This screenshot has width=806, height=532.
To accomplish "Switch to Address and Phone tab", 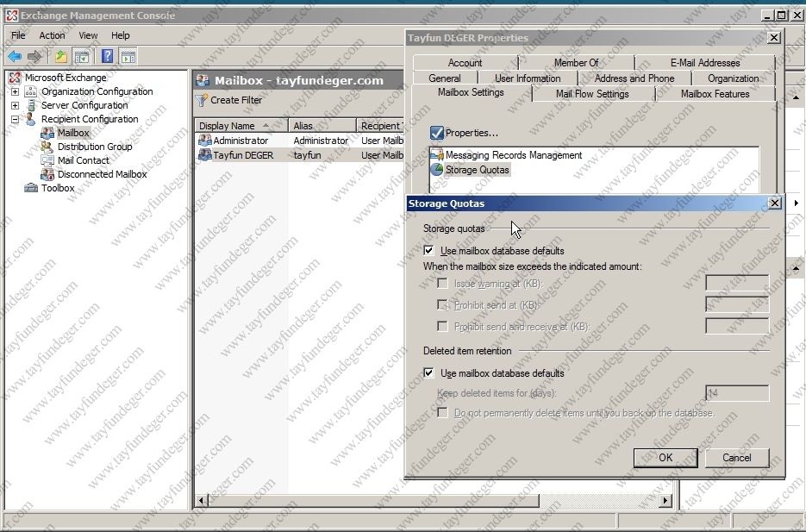I will tap(634, 78).
